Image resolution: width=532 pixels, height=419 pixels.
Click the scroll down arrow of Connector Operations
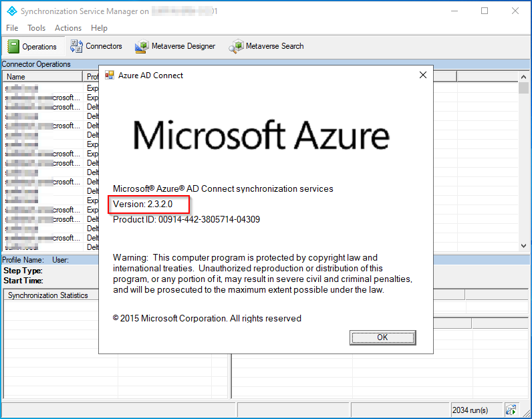pos(523,246)
